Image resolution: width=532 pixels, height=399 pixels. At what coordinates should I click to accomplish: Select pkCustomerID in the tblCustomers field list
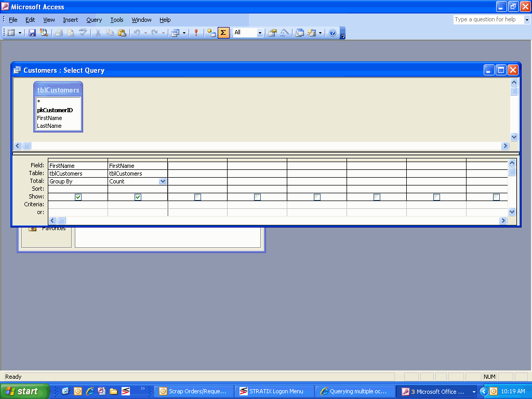[55, 110]
